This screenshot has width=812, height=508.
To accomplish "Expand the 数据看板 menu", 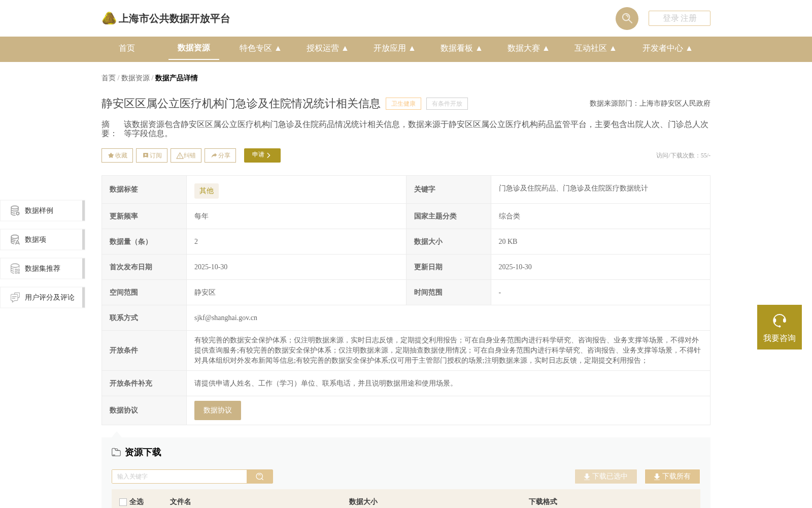I will click(461, 48).
